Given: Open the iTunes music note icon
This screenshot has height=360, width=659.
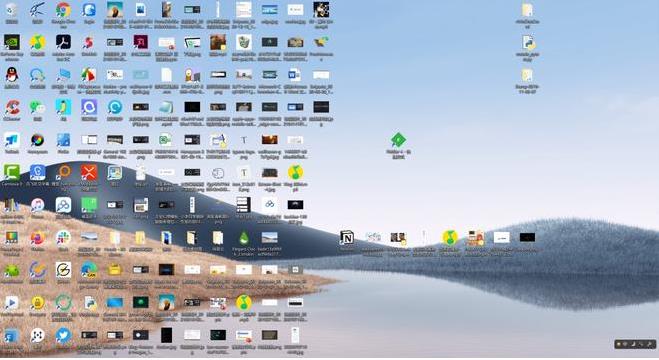Looking at the screenshot, I should (x=37, y=205).
